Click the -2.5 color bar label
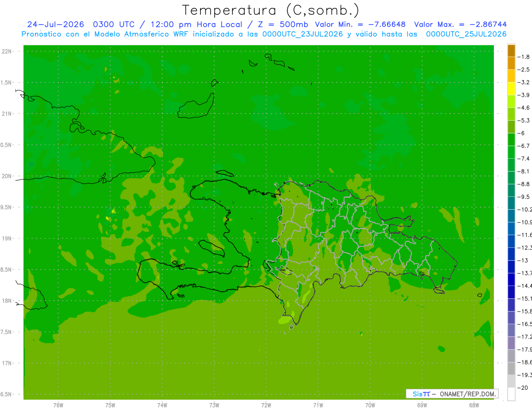The image size is (532, 411). [x=524, y=70]
